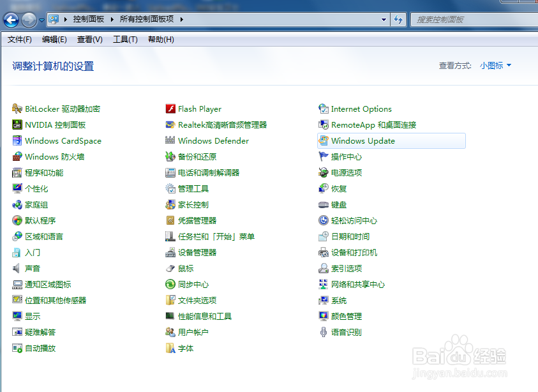Open 程序和功能 icon

pyautogui.click(x=17, y=172)
